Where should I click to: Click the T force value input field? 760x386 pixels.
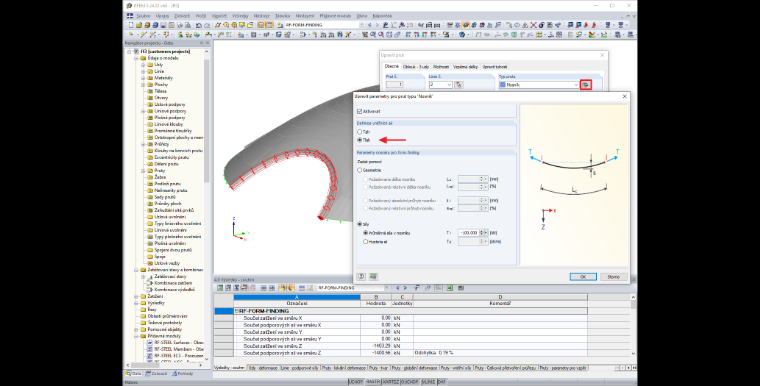click(x=468, y=233)
